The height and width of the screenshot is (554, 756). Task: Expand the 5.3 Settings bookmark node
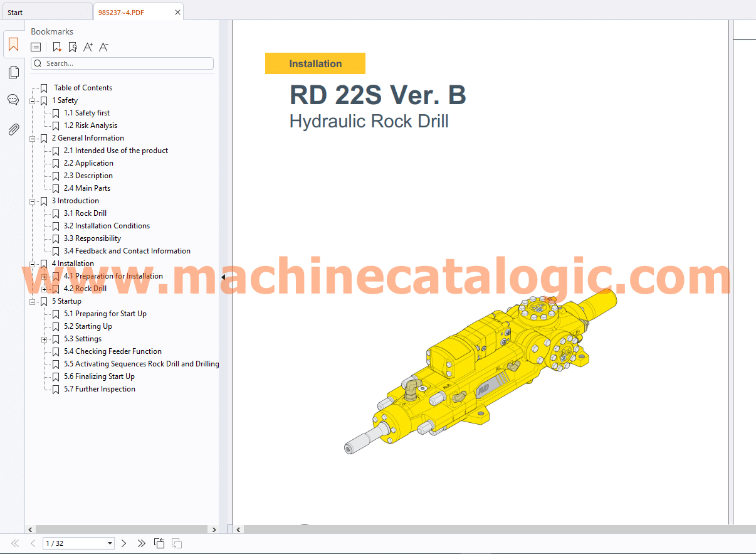tap(44, 339)
